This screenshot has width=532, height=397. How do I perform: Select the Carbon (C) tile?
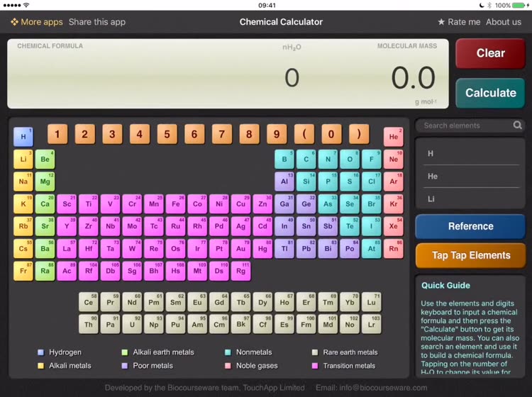coord(306,159)
